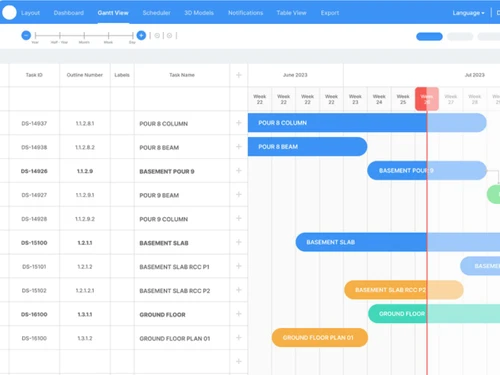500x375 pixels.
Task: Add a column using header plus icon
Action: pyautogui.click(x=239, y=75)
